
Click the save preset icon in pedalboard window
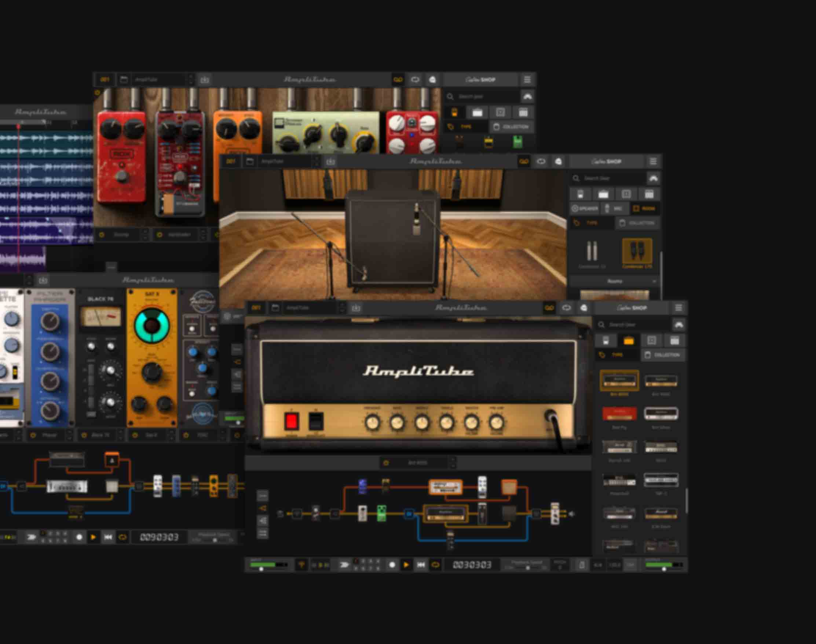(205, 80)
